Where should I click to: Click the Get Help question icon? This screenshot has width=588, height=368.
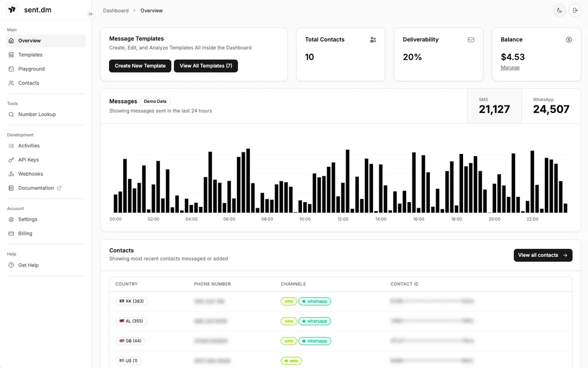click(11, 265)
